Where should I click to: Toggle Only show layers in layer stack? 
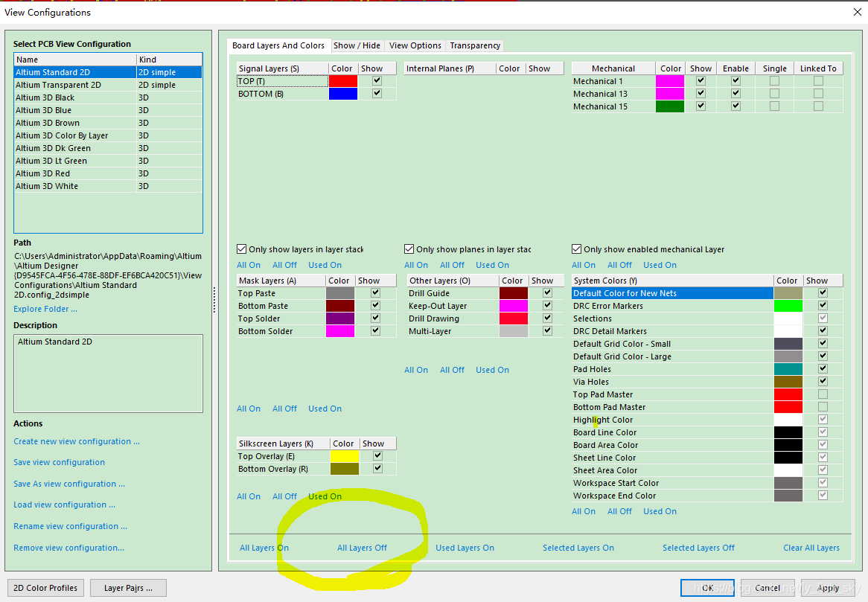(x=241, y=249)
